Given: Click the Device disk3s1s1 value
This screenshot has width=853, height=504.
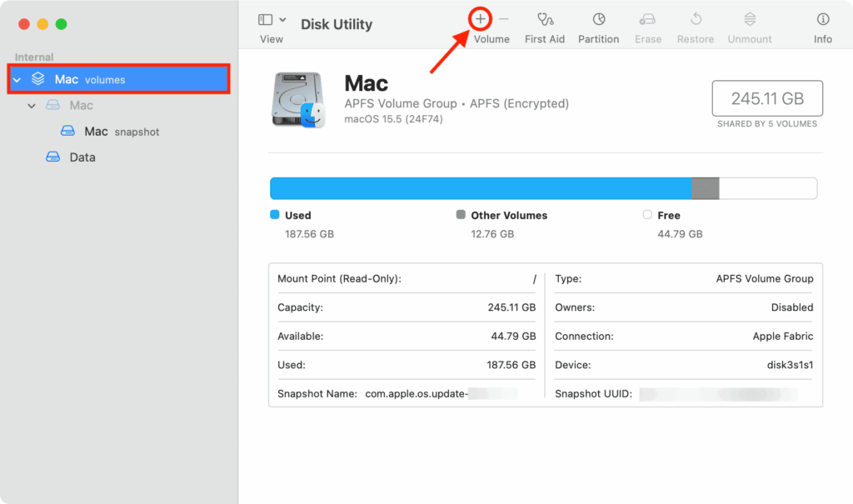Looking at the screenshot, I should [790, 365].
